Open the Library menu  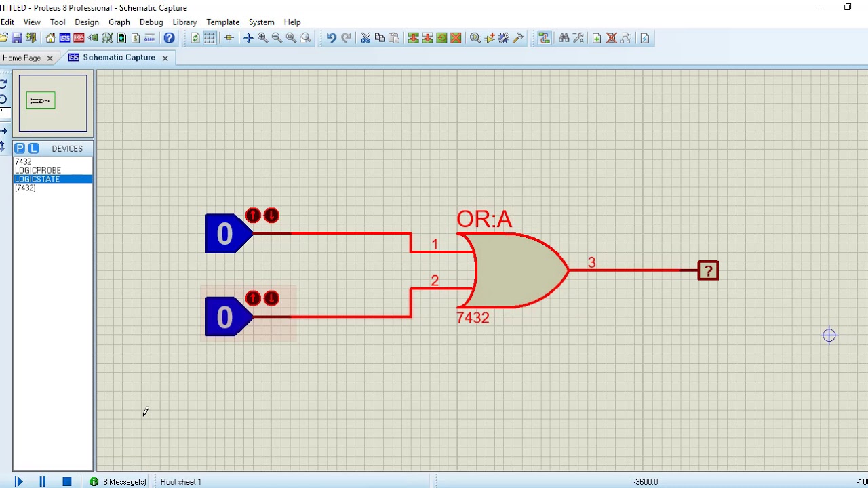click(184, 22)
